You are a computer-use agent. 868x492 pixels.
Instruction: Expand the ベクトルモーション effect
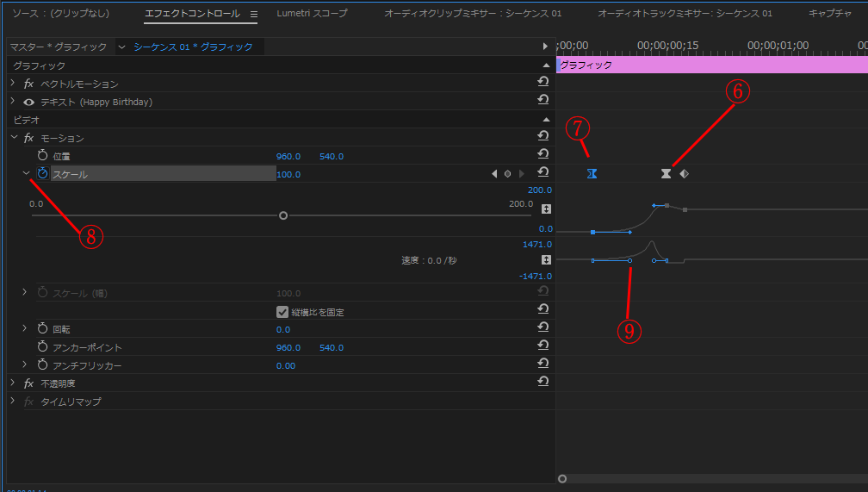click(x=13, y=83)
